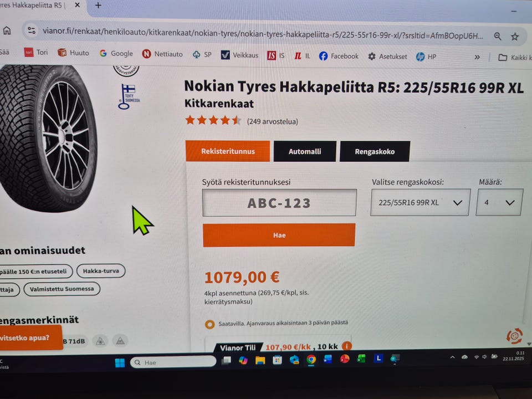532x399 pixels.
Task: Select the Rekisteritunnus tab
Action: point(228,151)
